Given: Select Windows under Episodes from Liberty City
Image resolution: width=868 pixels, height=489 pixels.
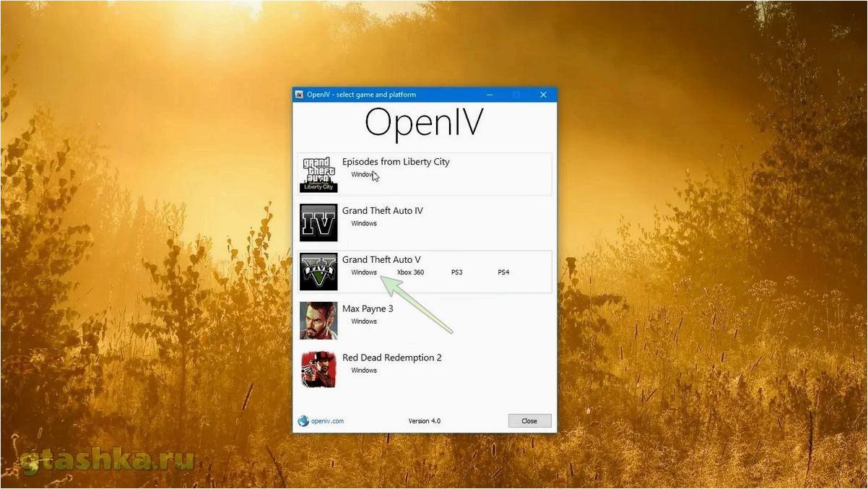Looking at the screenshot, I should (364, 175).
